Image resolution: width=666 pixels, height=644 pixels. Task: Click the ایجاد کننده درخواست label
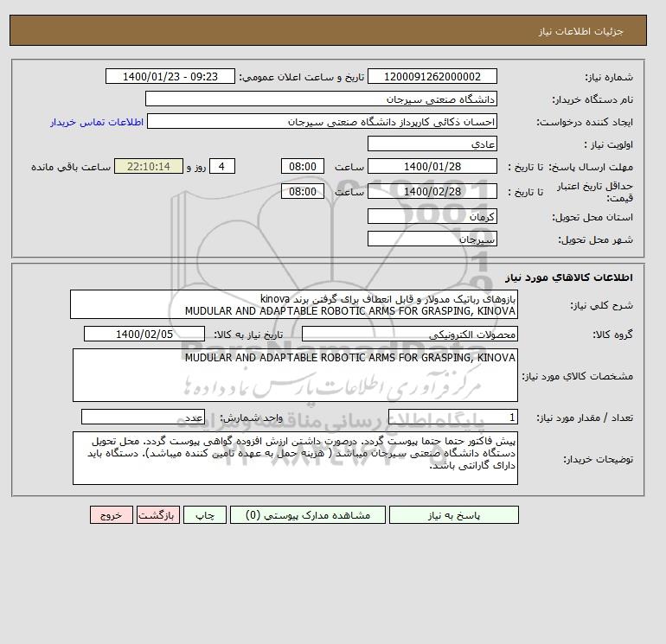pos(585,122)
